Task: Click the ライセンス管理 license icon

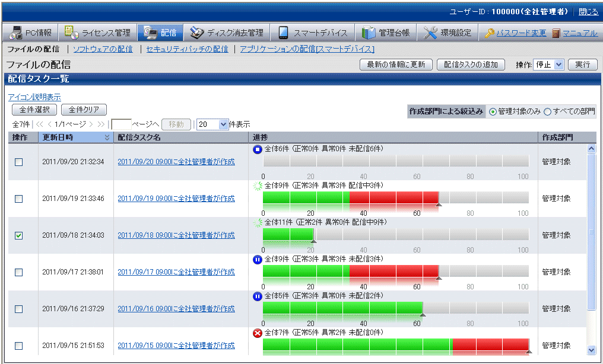Action: pyautogui.click(x=71, y=33)
